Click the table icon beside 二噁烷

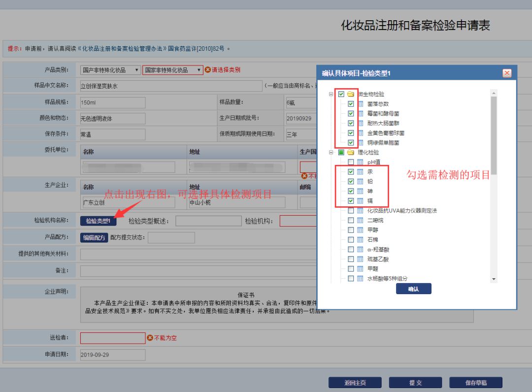tap(360, 221)
